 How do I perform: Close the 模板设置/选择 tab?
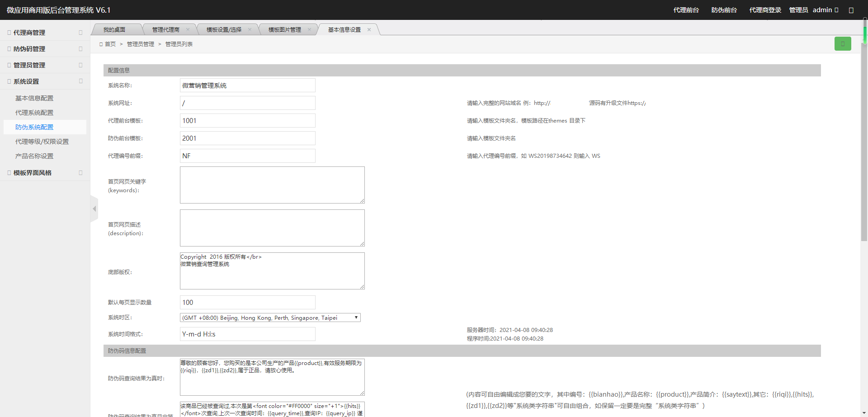(x=250, y=30)
